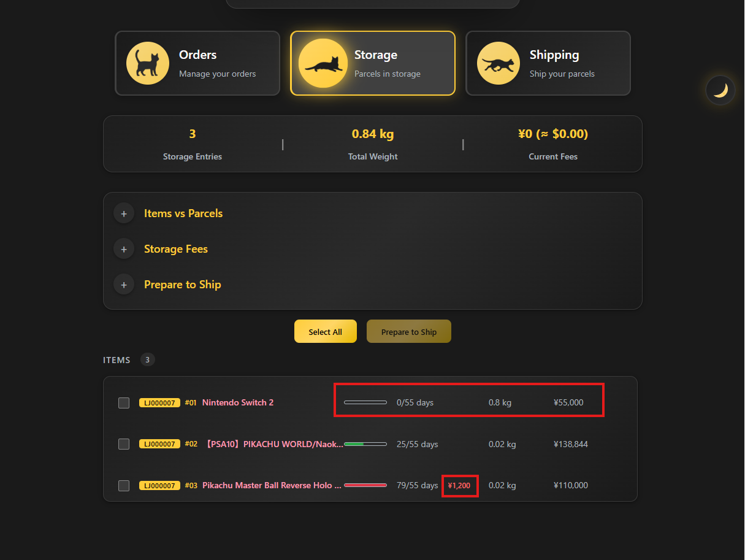Viewport: 745px width, 560px height.
Task: Open the Orders tab
Action: pos(197,63)
